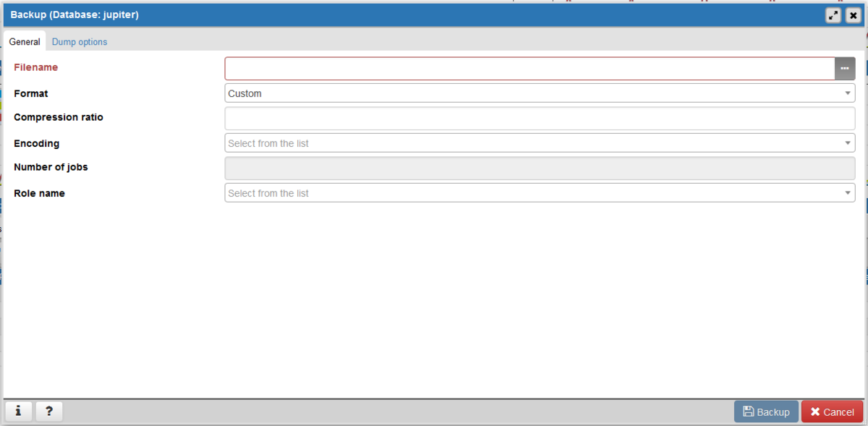Viewport: 868px width, 426px height.
Task: Click the disabled Number of jobs field
Action: 539,169
